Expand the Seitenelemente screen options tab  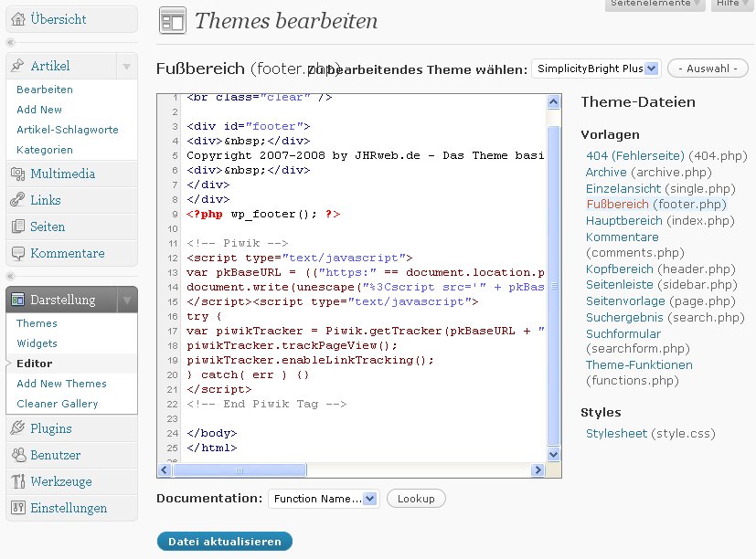[x=655, y=5]
